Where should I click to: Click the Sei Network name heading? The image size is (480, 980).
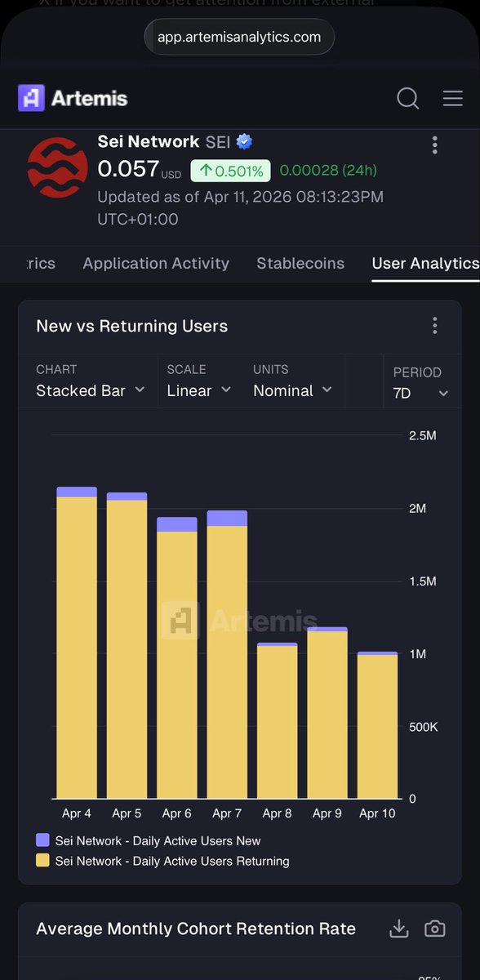pos(149,142)
